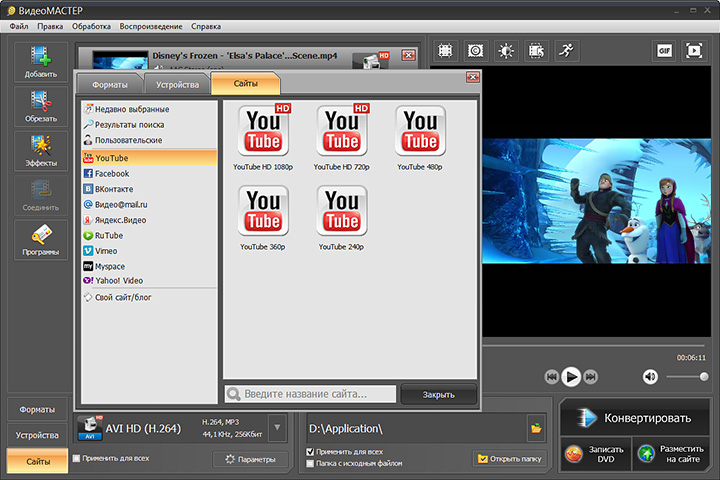Click the Конвертировать button

(x=636, y=418)
